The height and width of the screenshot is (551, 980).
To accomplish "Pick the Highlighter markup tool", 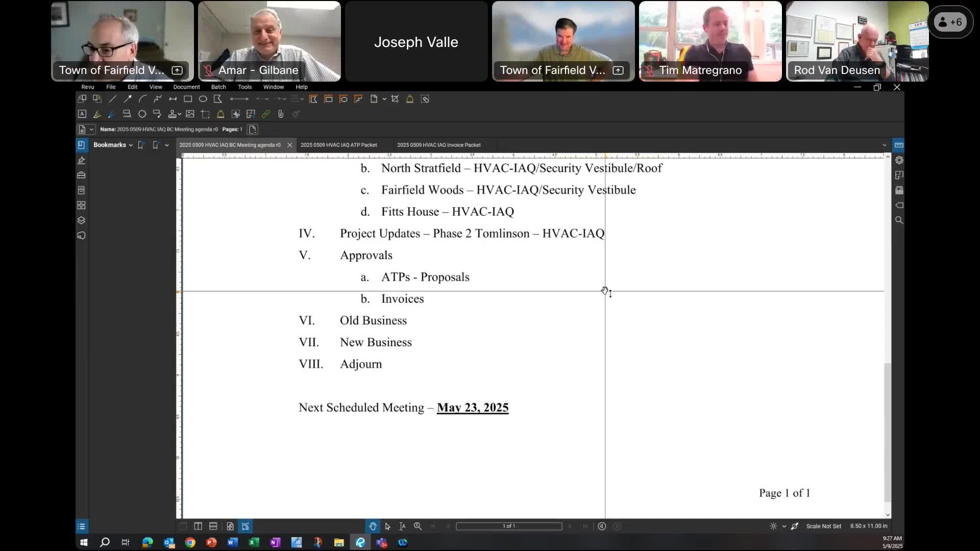I will (97, 114).
